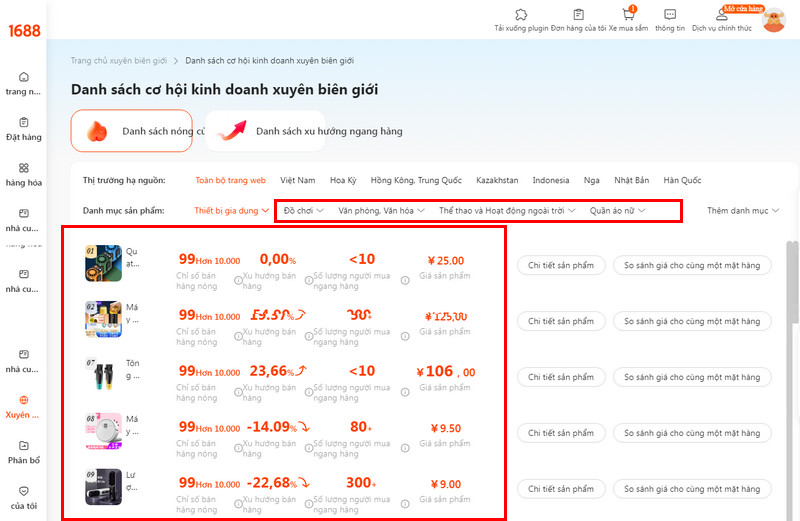Open hàng hóa in the left sidebar
Image resolution: width=800 pixels, height=521 pixels.
click(24, 174)
